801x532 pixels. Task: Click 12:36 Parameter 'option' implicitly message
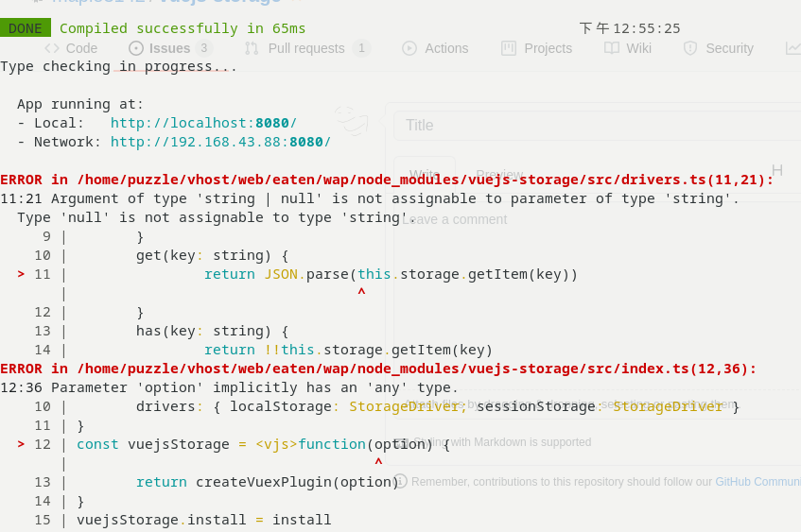[230, 387]
